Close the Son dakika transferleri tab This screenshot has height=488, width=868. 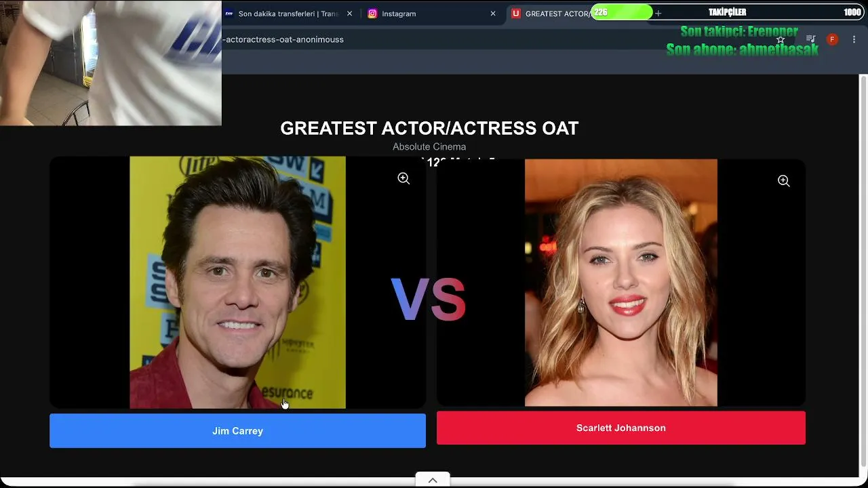click(349, 14)
